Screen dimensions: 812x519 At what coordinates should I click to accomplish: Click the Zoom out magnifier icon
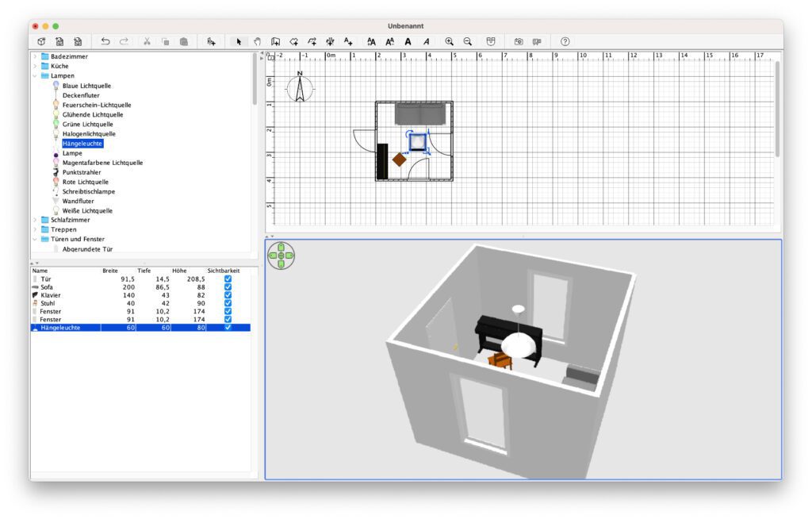[x=468, y=41]
